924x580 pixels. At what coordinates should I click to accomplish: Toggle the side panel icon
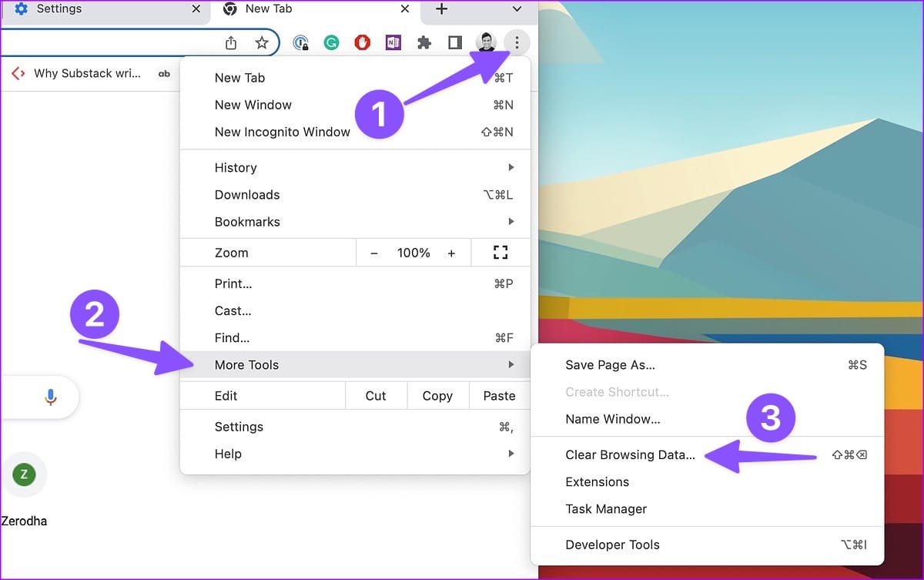(454, 43)
